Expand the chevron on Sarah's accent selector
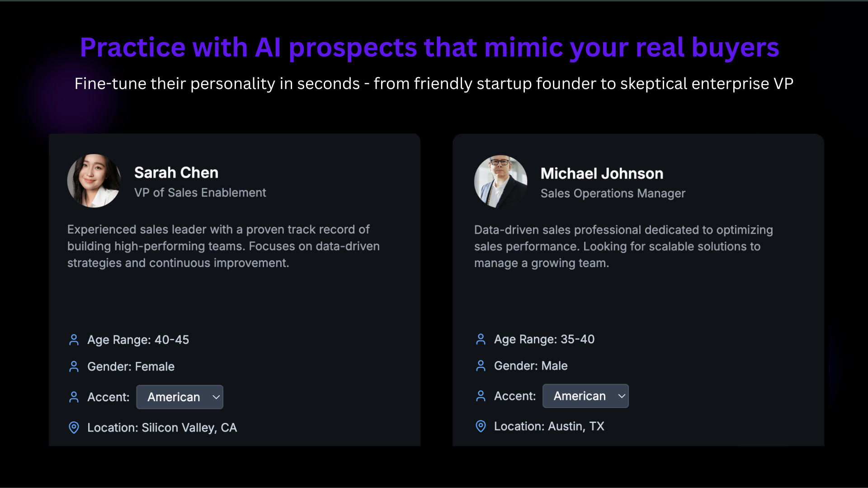Viewport: 868px width, 488px height. (216, 397)
